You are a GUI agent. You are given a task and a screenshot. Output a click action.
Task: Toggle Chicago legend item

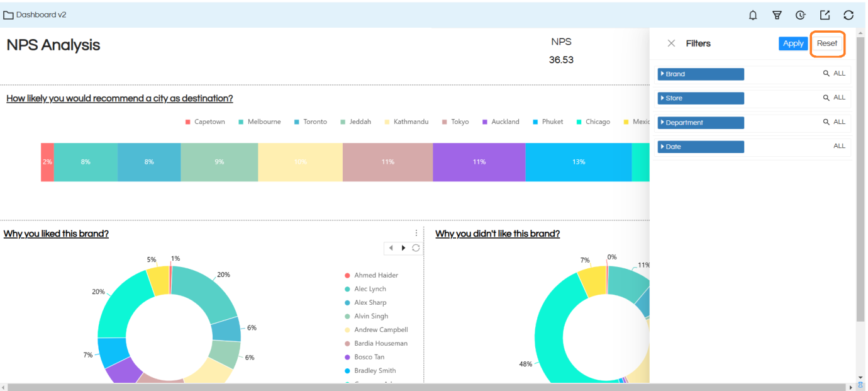coord(593,122)
